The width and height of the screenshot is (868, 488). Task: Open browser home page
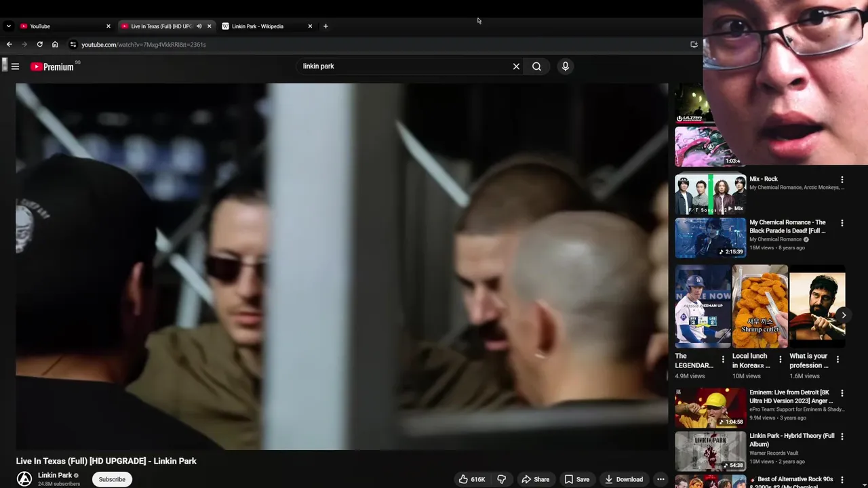[55, 45]
